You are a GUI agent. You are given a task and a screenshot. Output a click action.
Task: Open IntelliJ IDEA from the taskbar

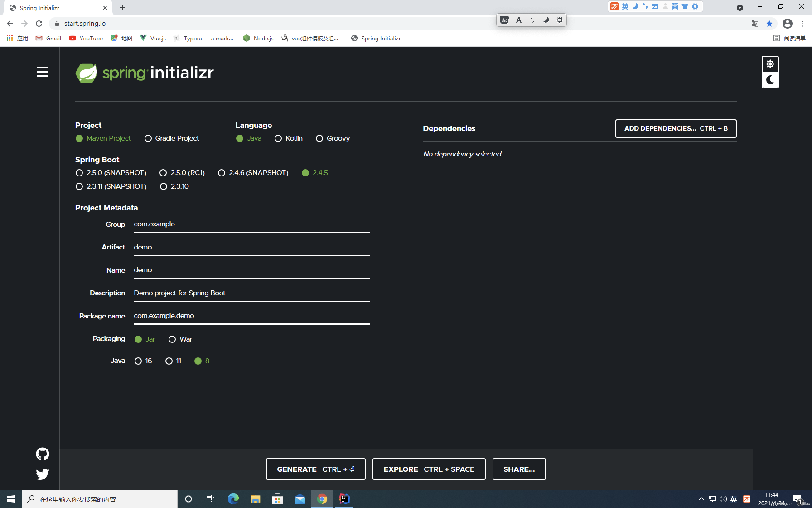(x=344, y=499)
